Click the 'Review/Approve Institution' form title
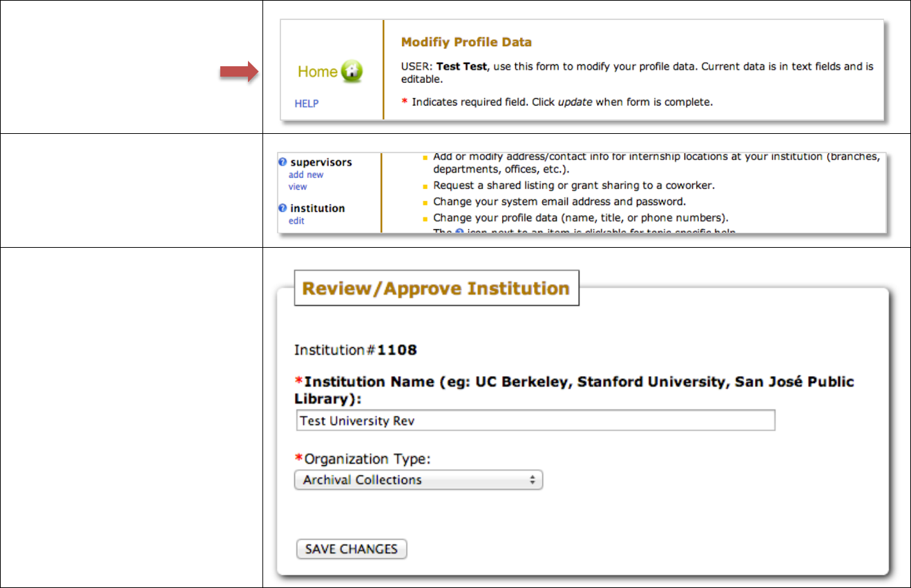The image size is (911, 588). coord(436,288)
